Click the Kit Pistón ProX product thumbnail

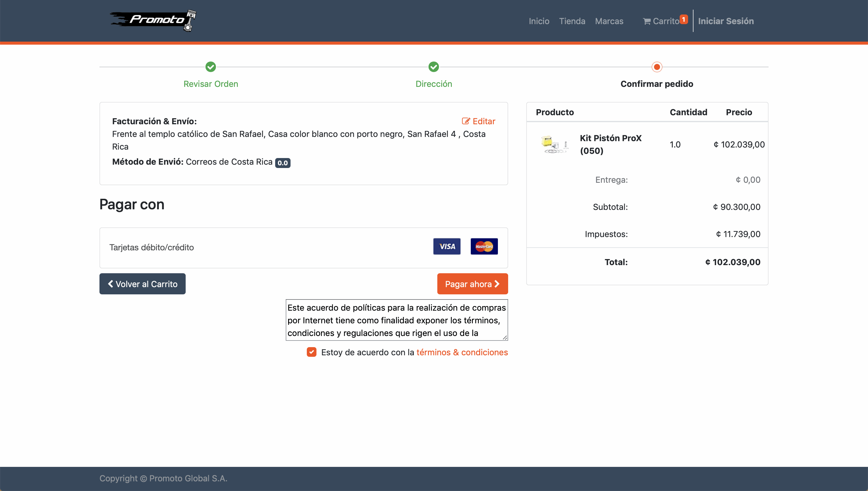[555, 145]
